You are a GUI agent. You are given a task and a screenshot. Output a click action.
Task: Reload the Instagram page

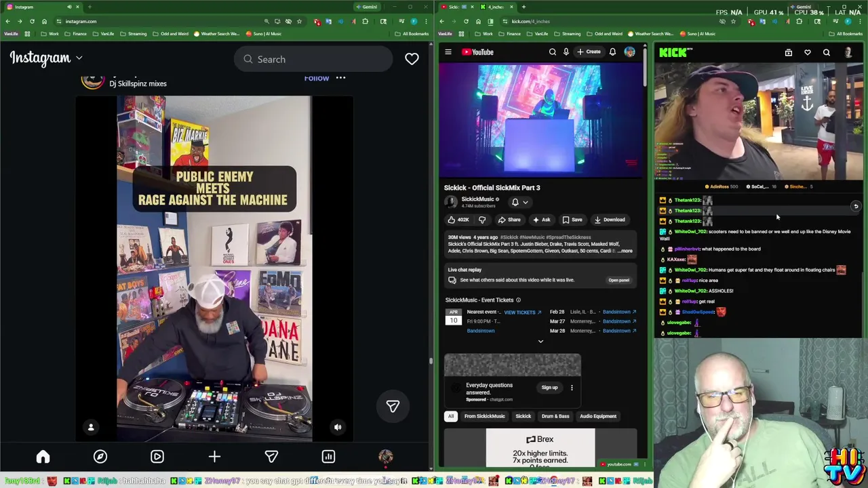click(x=32, y=21)
